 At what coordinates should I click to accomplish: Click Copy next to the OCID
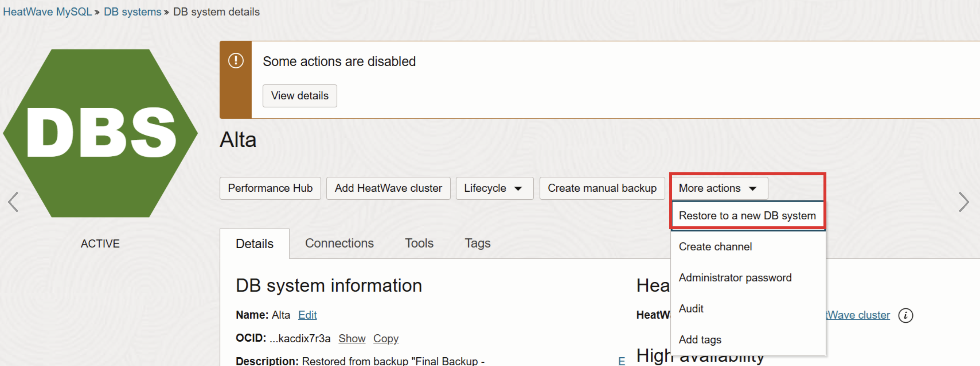(x=386, y=339)
